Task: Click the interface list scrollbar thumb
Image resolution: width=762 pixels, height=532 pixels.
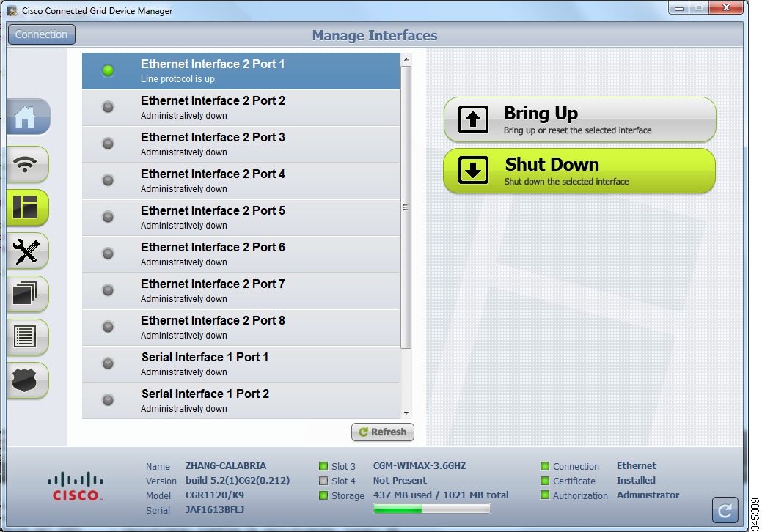Action: 406,207
